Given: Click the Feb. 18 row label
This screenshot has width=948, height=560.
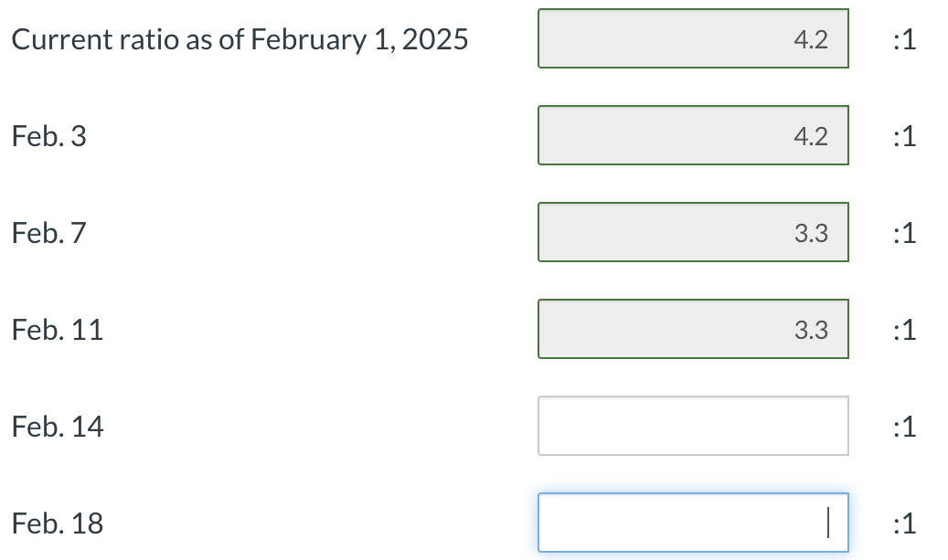Looking at the screenshot, I should (58, 523).
